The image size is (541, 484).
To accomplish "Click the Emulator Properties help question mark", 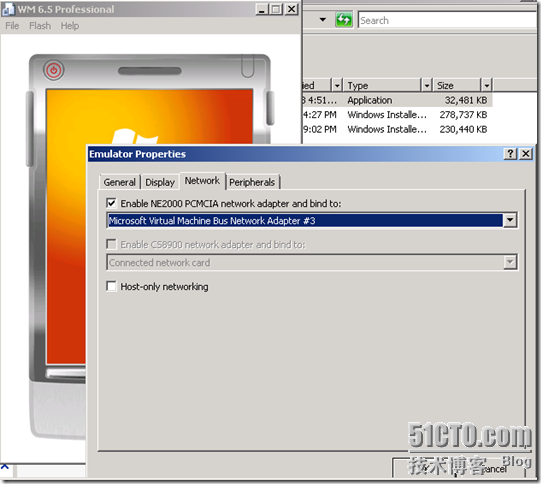I will point(510,154).
